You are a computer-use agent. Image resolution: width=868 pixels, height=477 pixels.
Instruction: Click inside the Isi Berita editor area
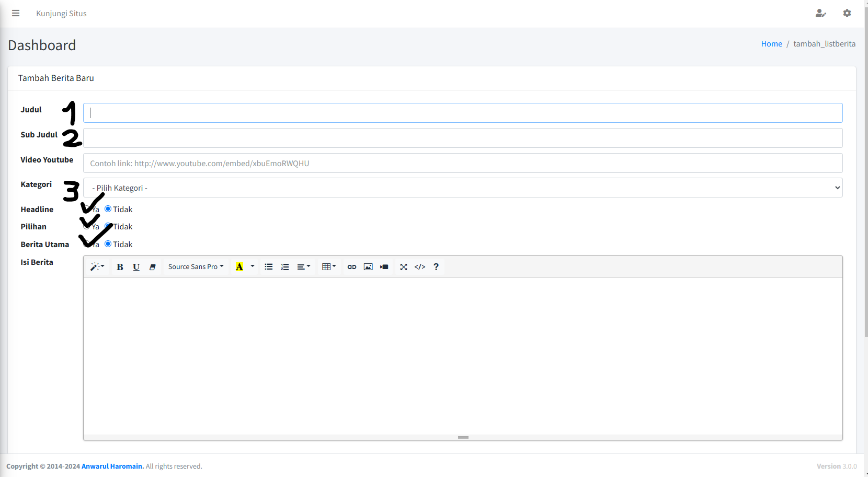click(463, 356)
